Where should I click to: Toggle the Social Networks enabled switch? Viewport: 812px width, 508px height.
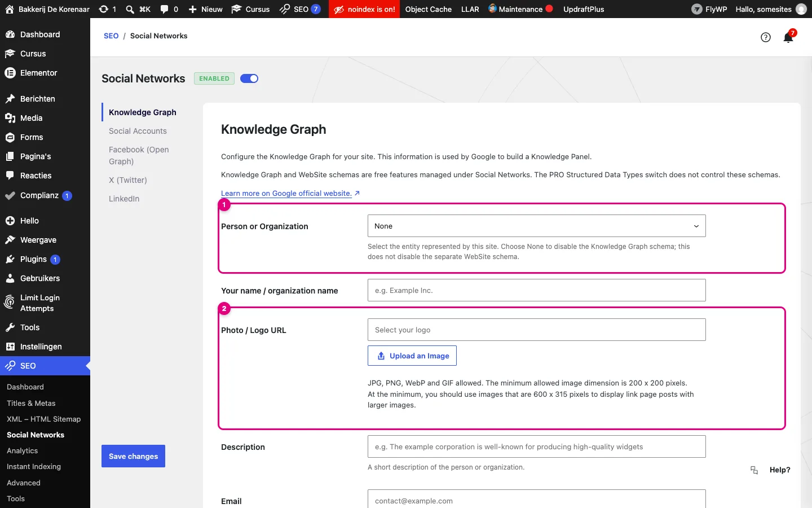click(249, 78)
